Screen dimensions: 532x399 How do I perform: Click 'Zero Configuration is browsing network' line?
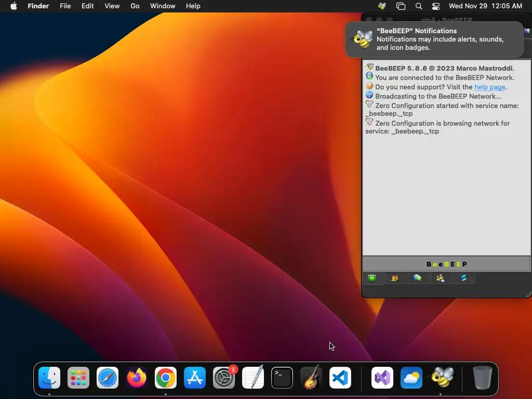tap(437, 127)
